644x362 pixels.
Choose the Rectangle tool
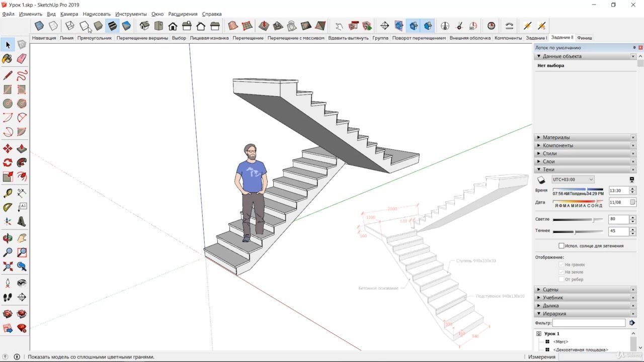8,89
